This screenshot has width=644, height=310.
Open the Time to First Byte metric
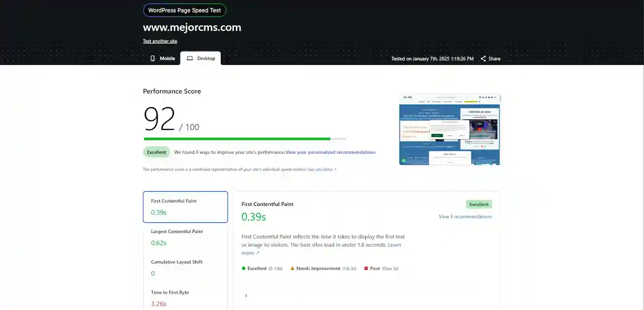pos(185,298)
